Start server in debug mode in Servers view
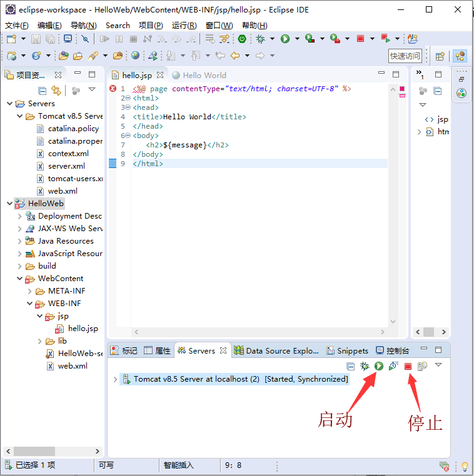Image resolution: width=474 pixels, height=476 pixels. (365, 366)
